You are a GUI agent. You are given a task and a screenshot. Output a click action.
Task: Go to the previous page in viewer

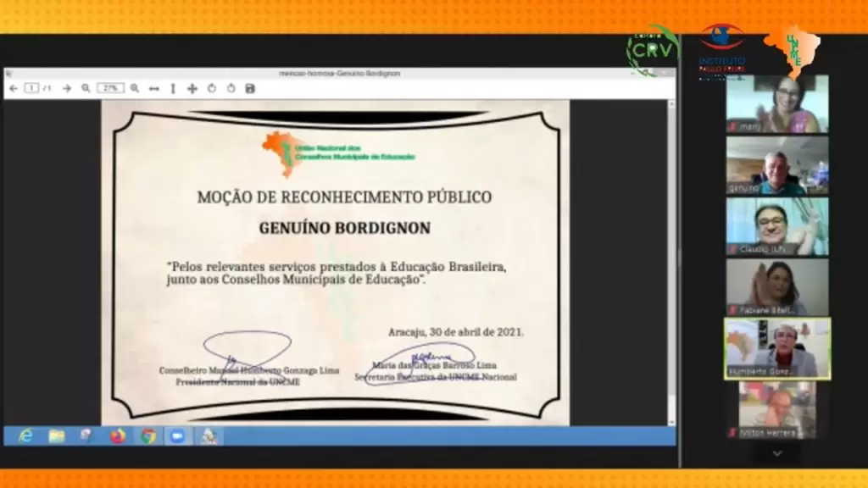click(14, 88)
